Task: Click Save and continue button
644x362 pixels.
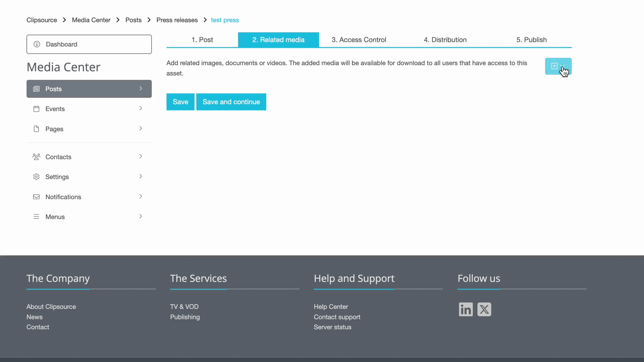Action: [231, 102]
